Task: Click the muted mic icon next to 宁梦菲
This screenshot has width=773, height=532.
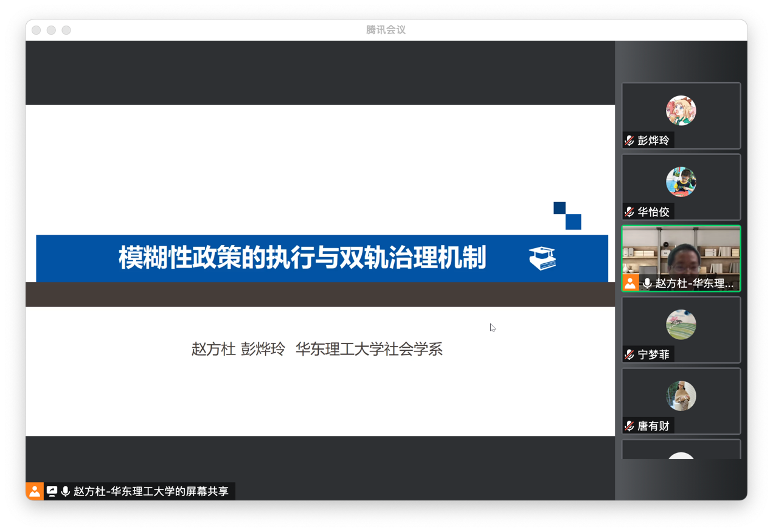Action: coord(629,354)
